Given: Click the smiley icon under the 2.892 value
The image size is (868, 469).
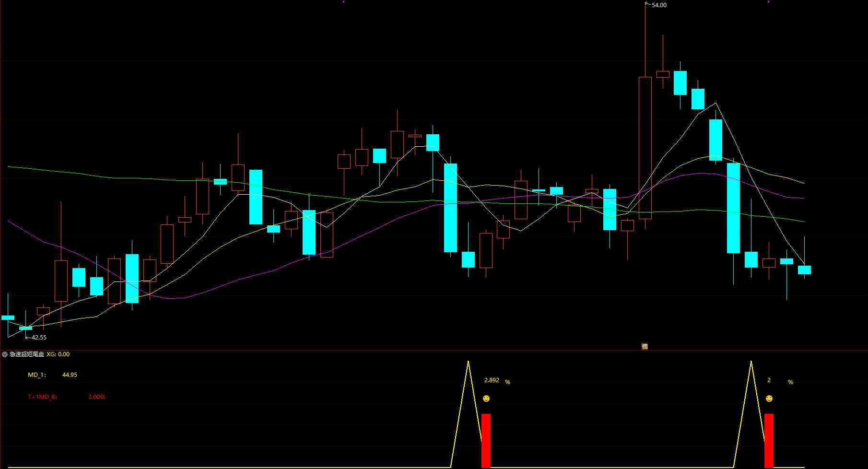Looking at the screenshot, I should pyautogui.click(x=486, y=399).
